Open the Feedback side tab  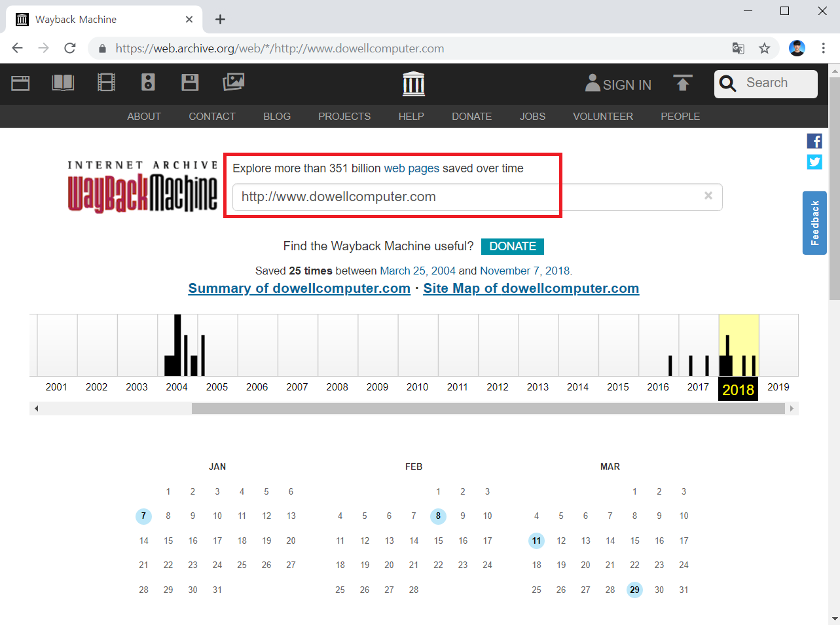pyautogui.click(x=814, y=223)
